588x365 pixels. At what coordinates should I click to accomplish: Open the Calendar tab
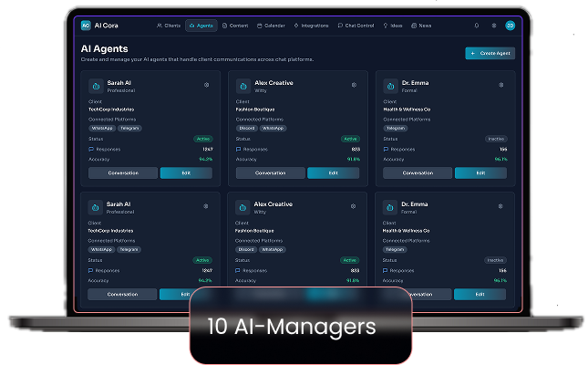pyautogui.click(x=272, y=26)
